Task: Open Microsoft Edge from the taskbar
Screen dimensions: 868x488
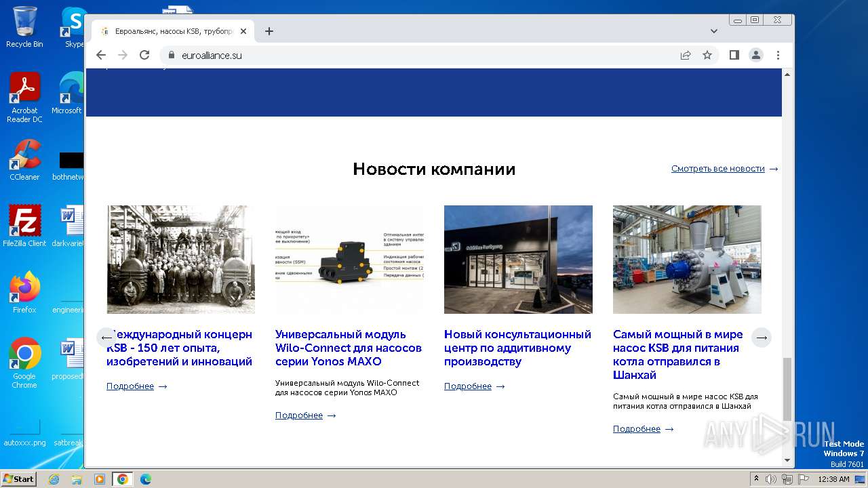Action: pos(146,479)
